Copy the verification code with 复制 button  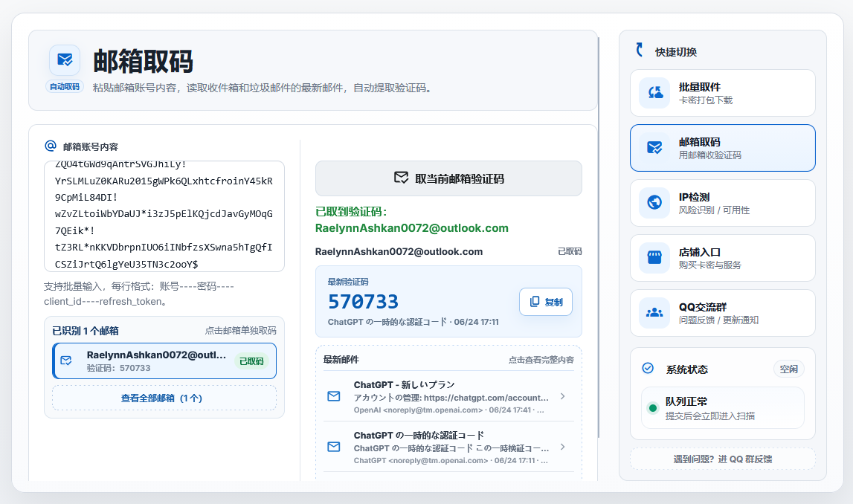point(546,302)
